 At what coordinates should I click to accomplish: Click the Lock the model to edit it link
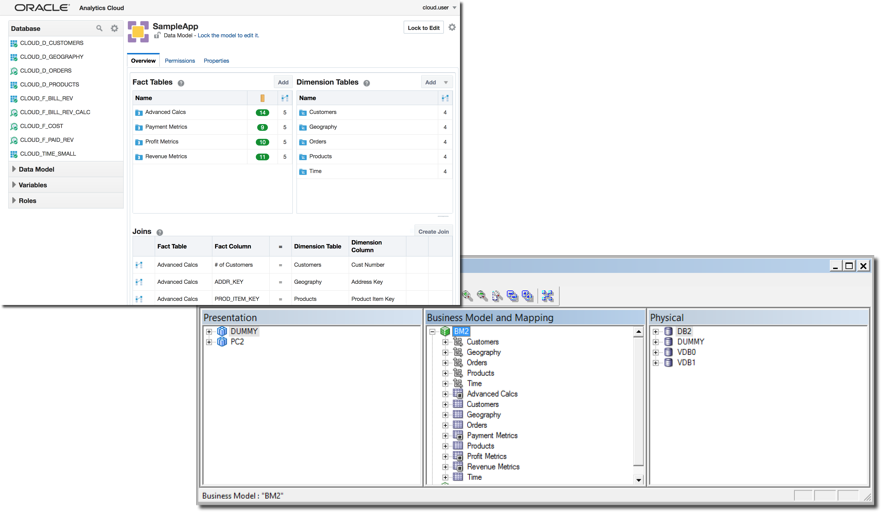click(228, 36)
